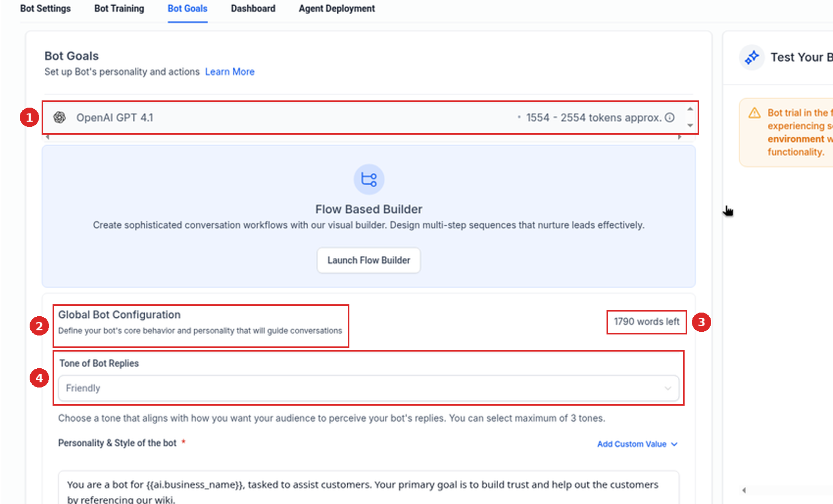This screenshot has height=504, width=833.
Task: Click the left arrow of horizontal scrollbar below model row
Action: [47, 137]
